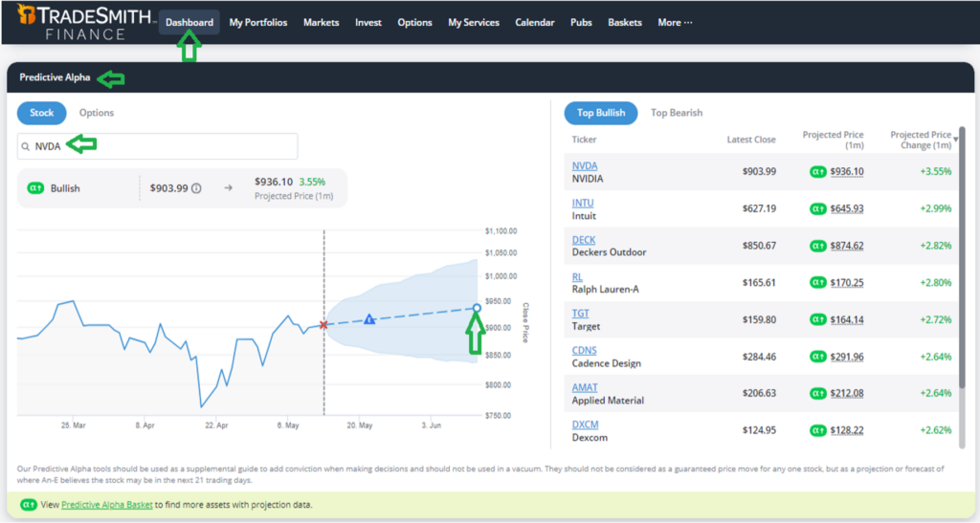This screenshot has height=523, width=980.
Task: Click alpha badge icon in NVDA row
Action: tap(818, 172)
